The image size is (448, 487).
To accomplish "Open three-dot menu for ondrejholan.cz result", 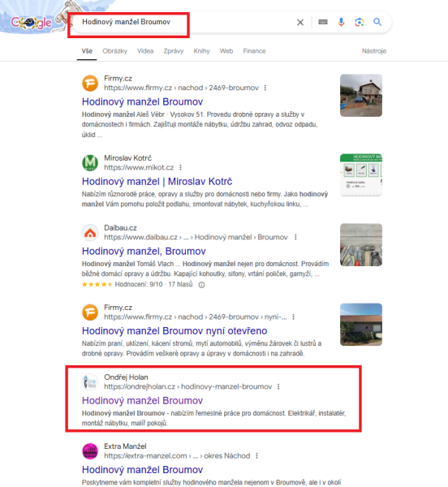I will (x=278, y=386).
